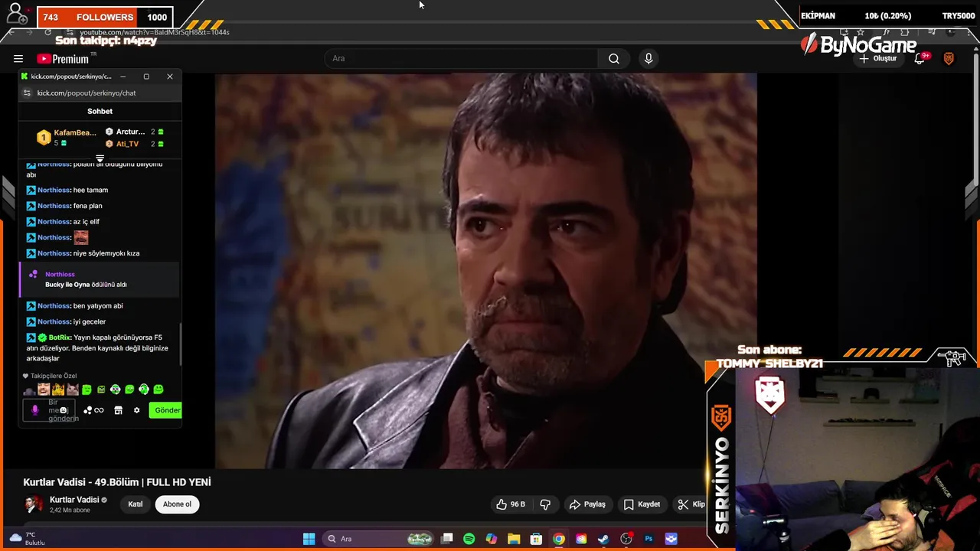
Task: Open Kick channel points rewards icon
Action: click(87, 410)
